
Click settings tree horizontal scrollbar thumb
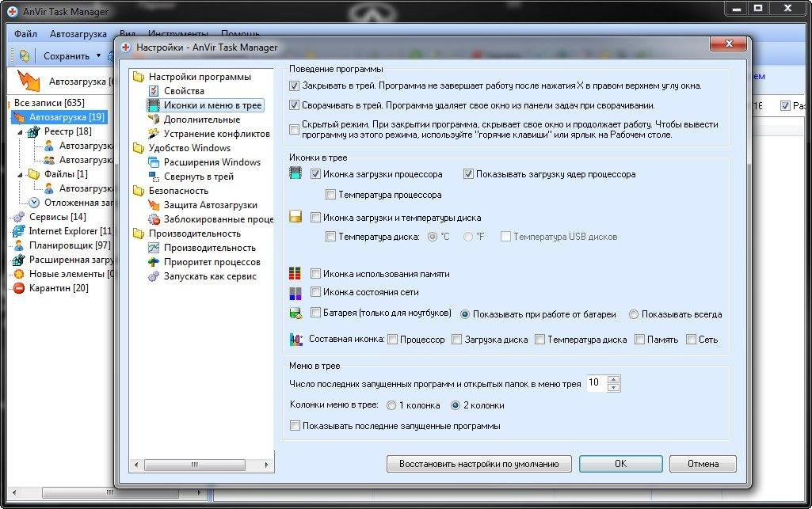tap(195, 465)
